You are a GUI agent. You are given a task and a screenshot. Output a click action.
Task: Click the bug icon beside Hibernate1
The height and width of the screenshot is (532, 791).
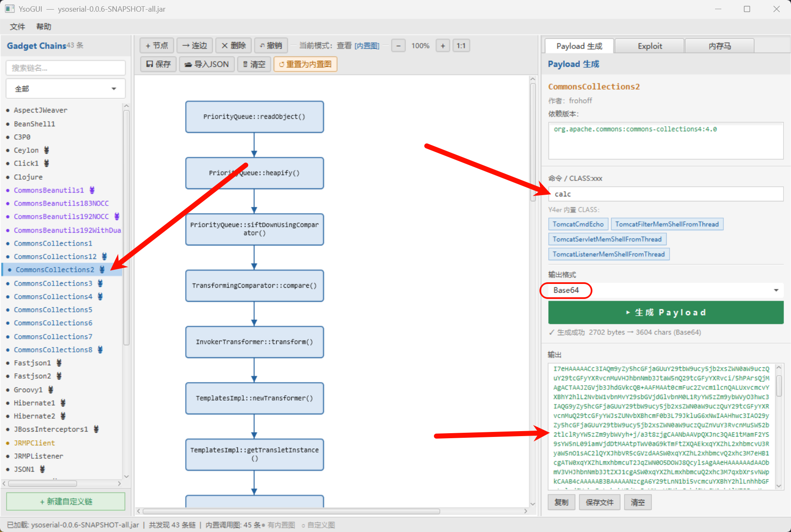point(63,403)
